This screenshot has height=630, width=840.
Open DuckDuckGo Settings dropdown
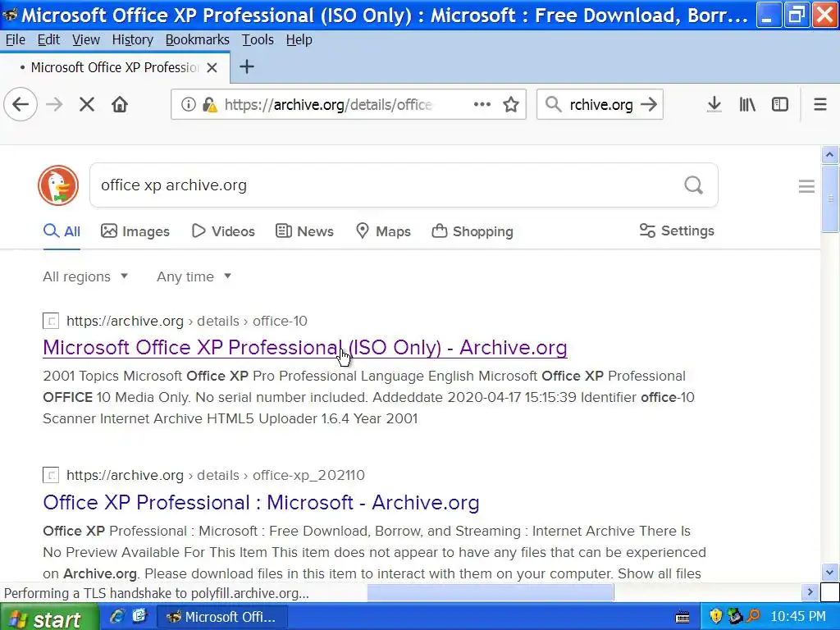coord(677,231)
